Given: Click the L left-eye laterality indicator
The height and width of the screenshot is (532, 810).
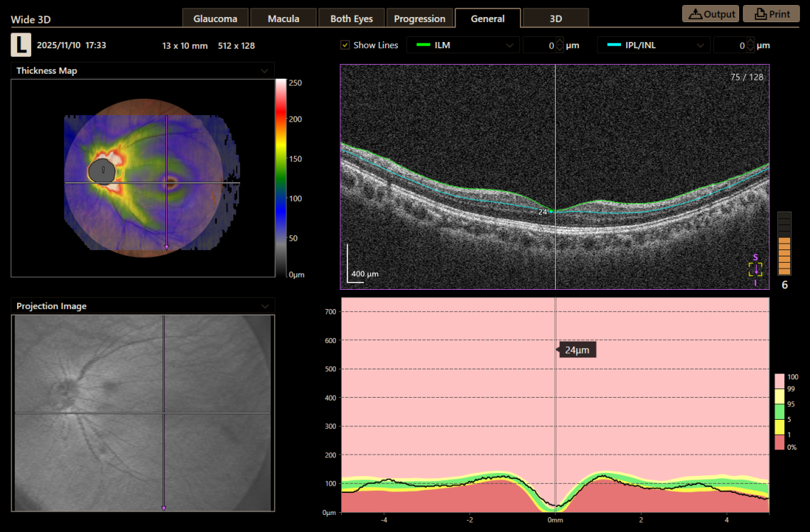Looking at the screenshot, I should coord(21,45).
